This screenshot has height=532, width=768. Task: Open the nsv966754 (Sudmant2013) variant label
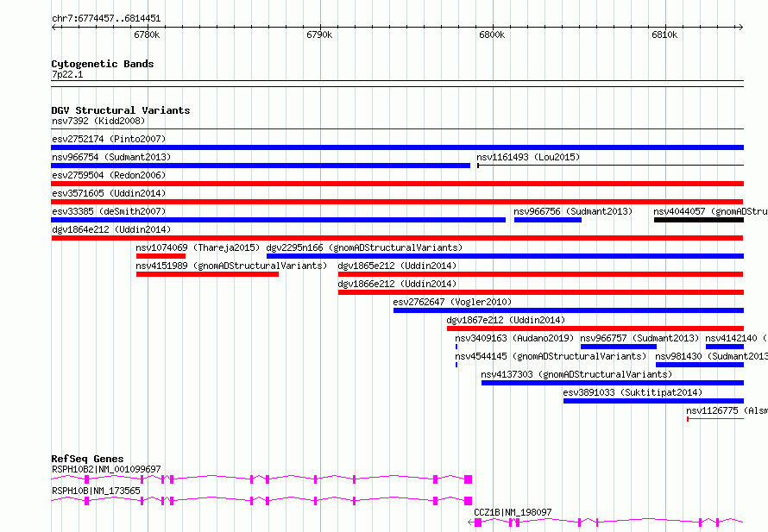(x=111, y=157)
